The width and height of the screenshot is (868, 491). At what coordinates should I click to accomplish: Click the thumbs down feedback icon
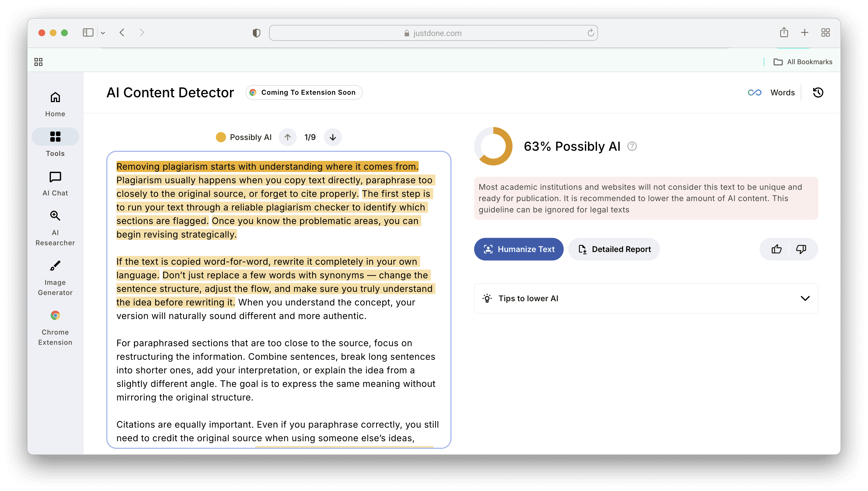[801, 249]
